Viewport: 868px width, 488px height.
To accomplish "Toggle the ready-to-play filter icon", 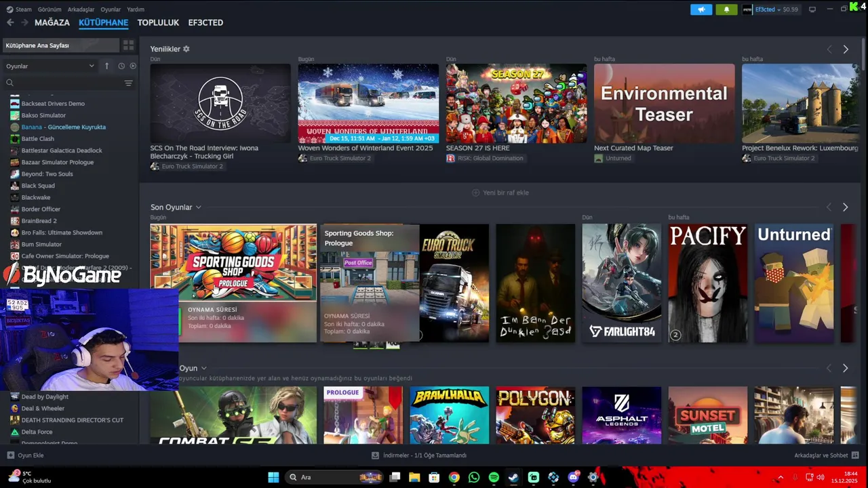I will click(133, 66).
